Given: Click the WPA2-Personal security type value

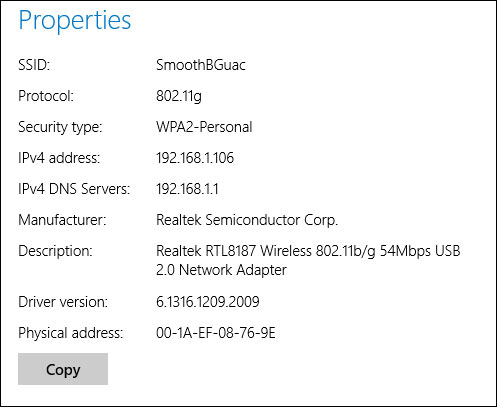Looking at the screenshot, I should tap(204, 127).
